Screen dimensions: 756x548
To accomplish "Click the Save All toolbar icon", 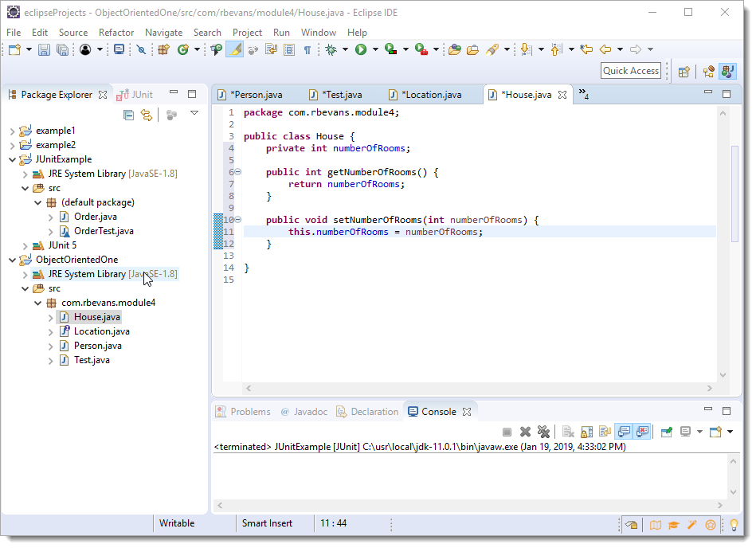I will [x=62, y=49].
